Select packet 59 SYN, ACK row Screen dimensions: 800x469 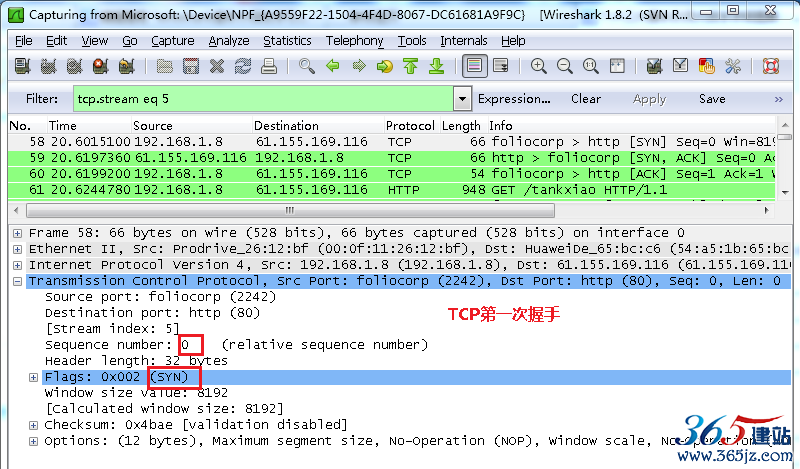(x=392, y=158)
